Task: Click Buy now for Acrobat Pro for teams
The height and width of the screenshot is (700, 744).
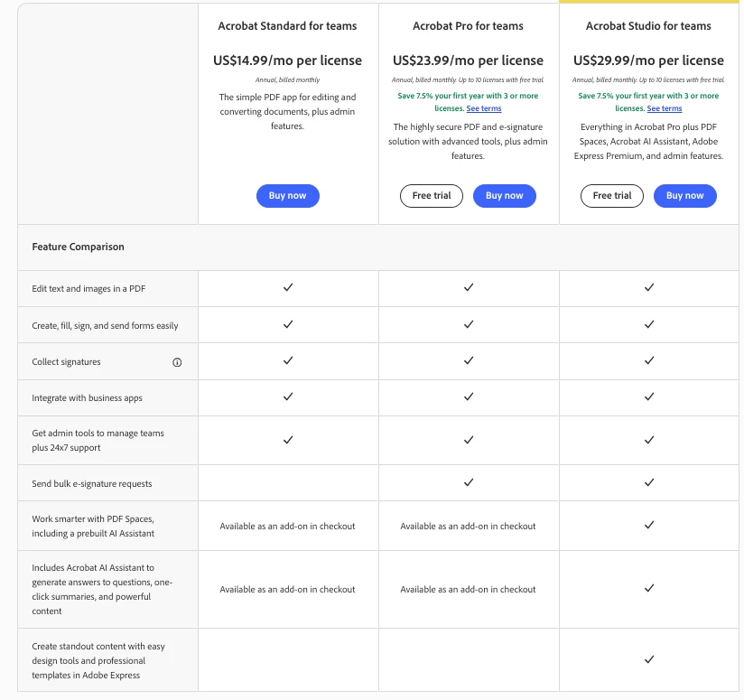Action: tap(505, 195)
